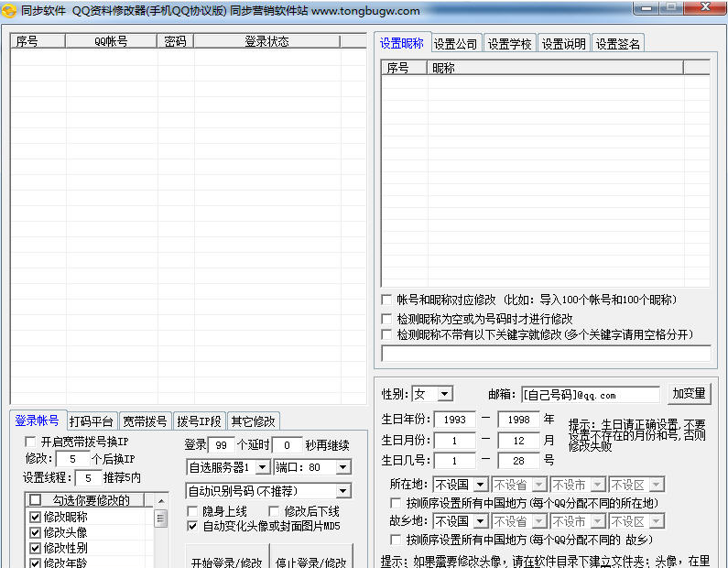This screenshot has width=728, height=568.
Task: Click the 密码 column header
Action: pos(175,41)
